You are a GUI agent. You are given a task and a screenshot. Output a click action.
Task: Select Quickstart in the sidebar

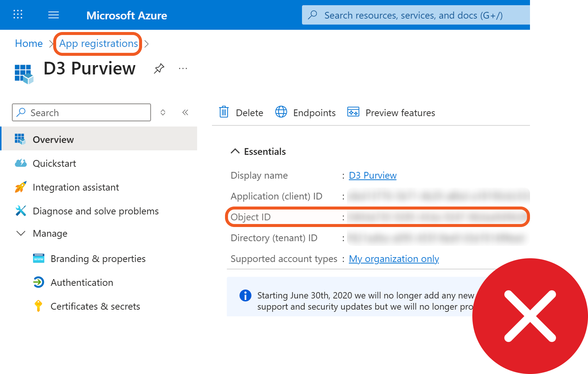pyautogui.click(x=54, y=163)
